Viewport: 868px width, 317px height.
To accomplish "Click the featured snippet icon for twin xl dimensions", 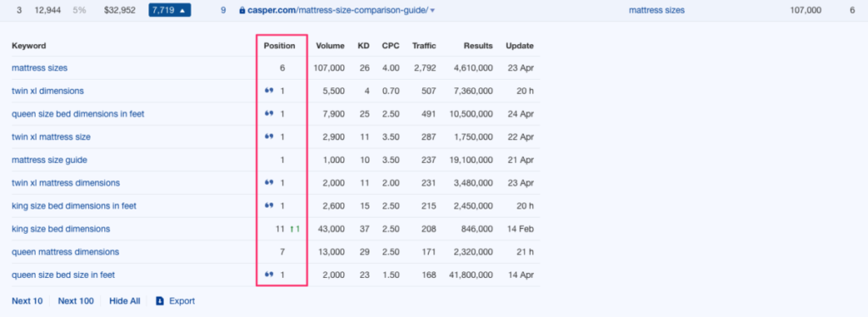I will point(270,91).
